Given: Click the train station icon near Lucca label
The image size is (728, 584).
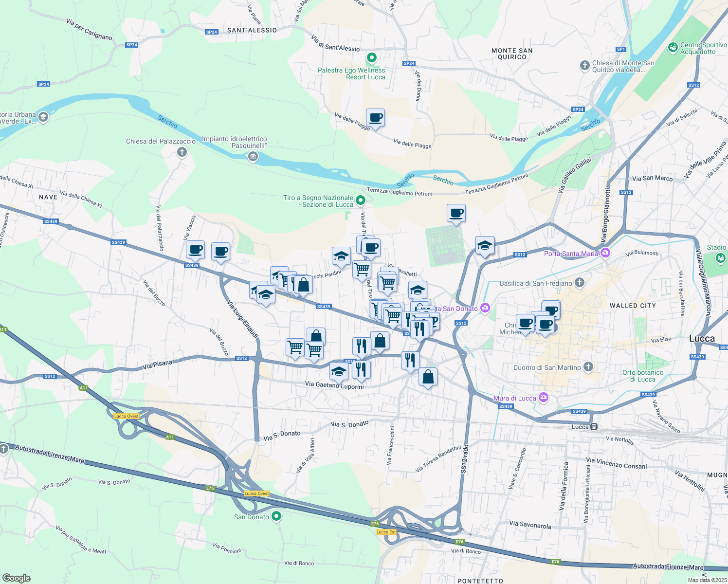Looking at the screenshot, I should (593, 426).
